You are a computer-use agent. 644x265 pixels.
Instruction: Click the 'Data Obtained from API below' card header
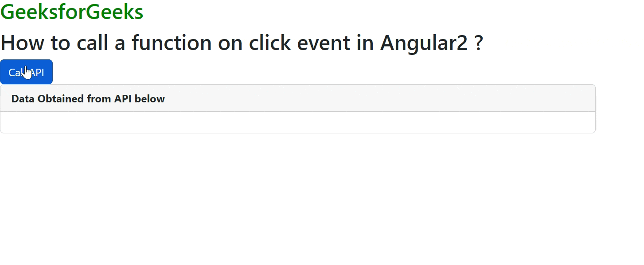click(x=297, y=98)
